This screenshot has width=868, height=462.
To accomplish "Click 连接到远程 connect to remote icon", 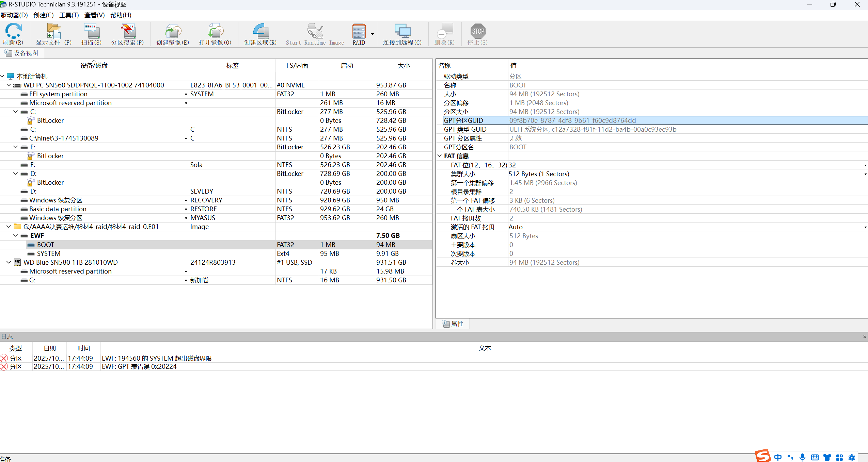I will (x=402, y=31).
